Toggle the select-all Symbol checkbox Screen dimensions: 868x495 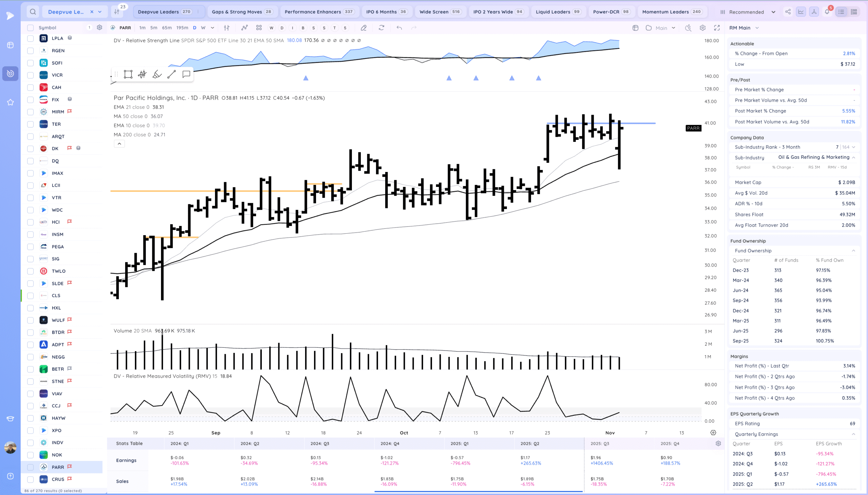pyautogui.click(x=31, y=28)
